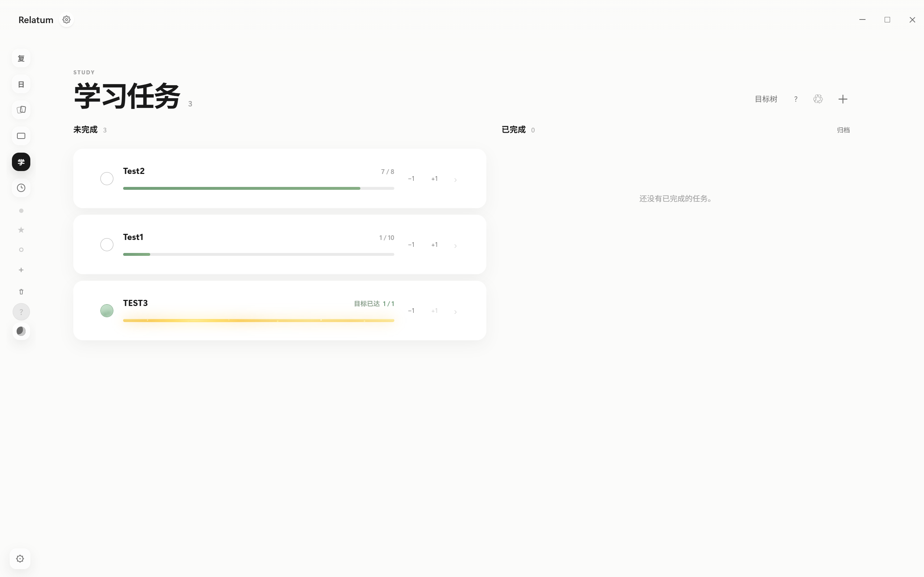Screen dimensions: 924x577
Task: Open the 目标树 goal tree view
Action: coord(766,99)
